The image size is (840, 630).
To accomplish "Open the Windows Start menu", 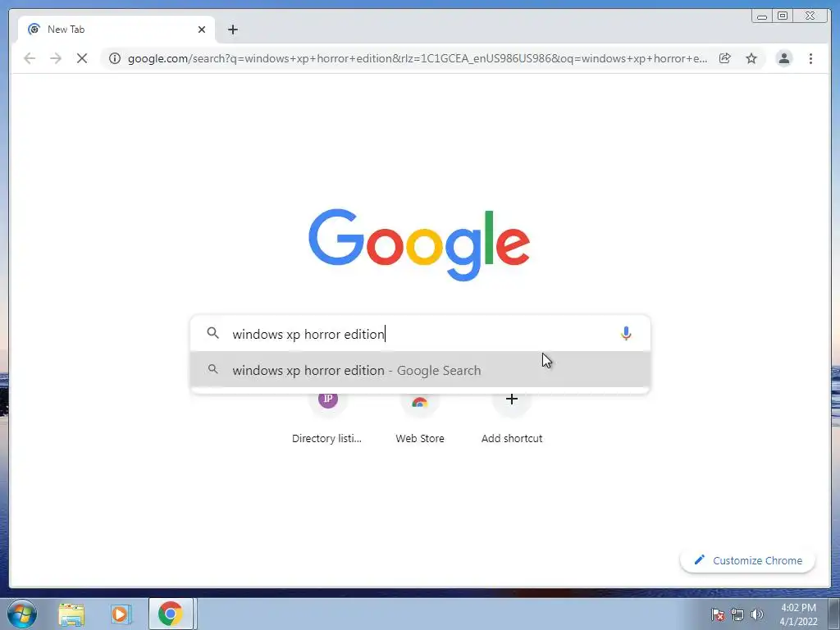I will [x=22, y=614].
